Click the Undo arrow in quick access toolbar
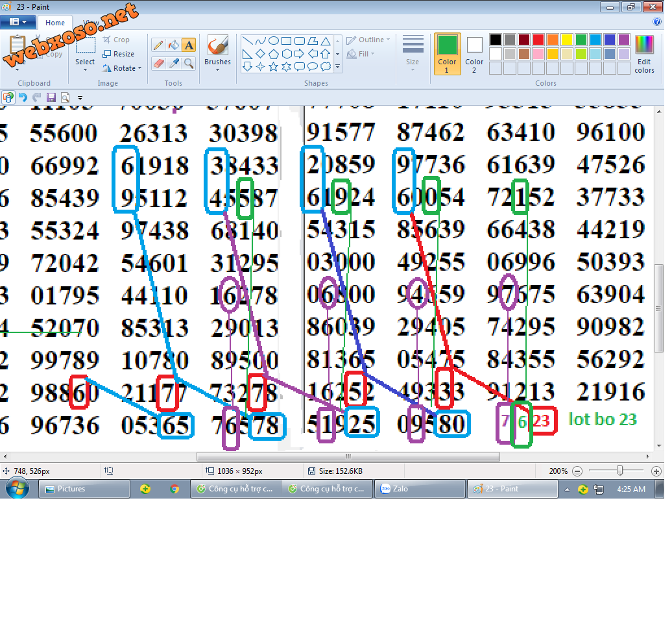Screen dimensions: 672x618 [23, 97]
